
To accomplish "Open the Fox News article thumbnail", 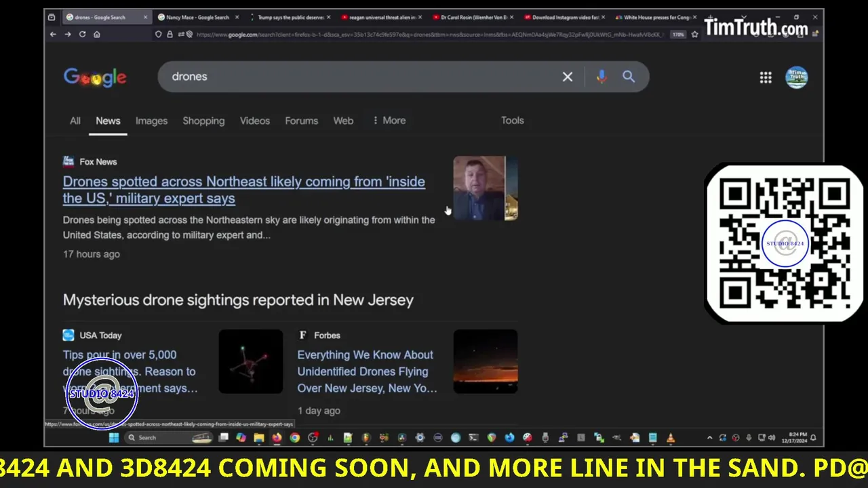I will tap(486, 188).
